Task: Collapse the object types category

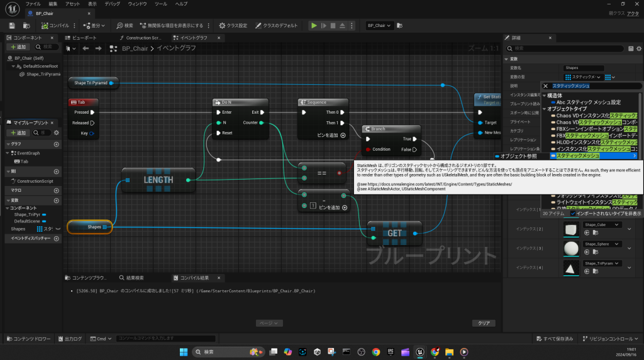Action: (x=545, y=109)
